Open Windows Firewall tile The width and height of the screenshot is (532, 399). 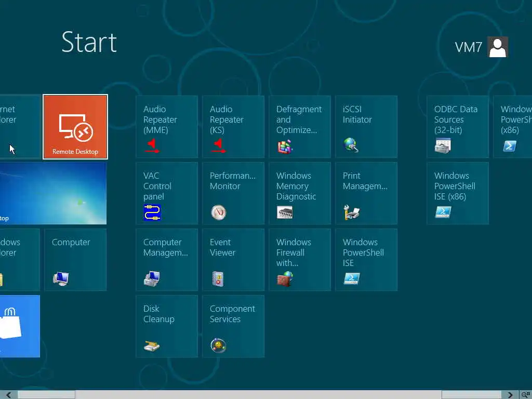pos(300,260)
